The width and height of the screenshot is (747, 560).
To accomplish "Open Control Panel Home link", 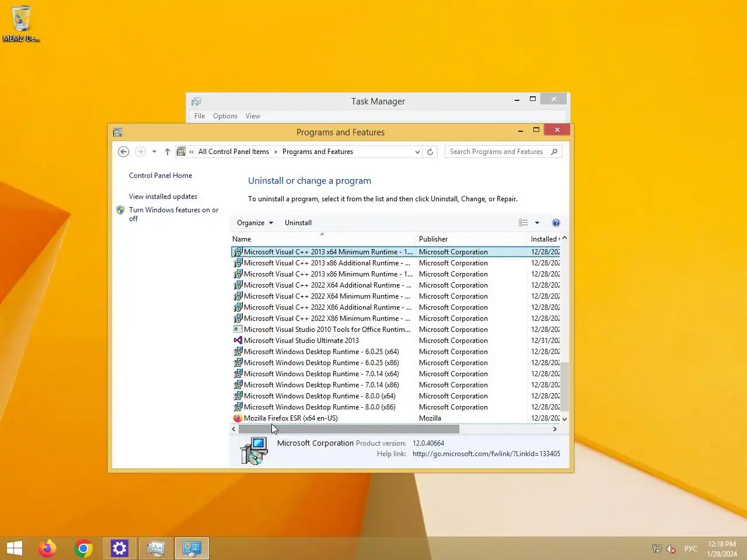I will click(160, 176).
